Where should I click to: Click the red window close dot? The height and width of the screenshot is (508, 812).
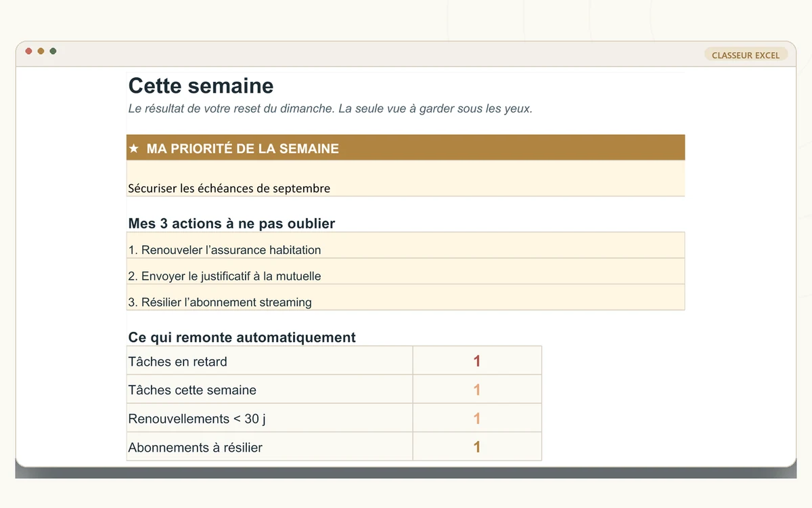(x=28, y=51)
